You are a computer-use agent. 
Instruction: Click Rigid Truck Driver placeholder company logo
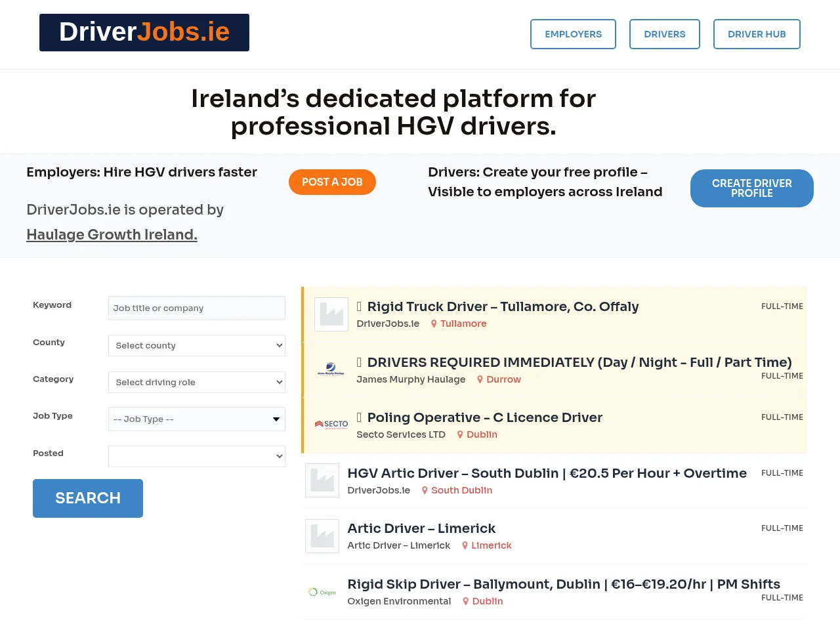pos(331,314)
